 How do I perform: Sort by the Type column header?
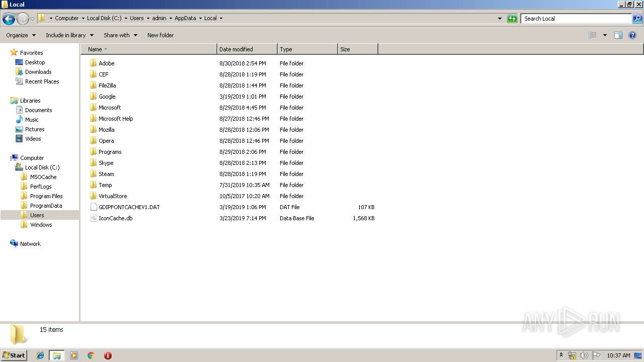click(x=307, y=49)
